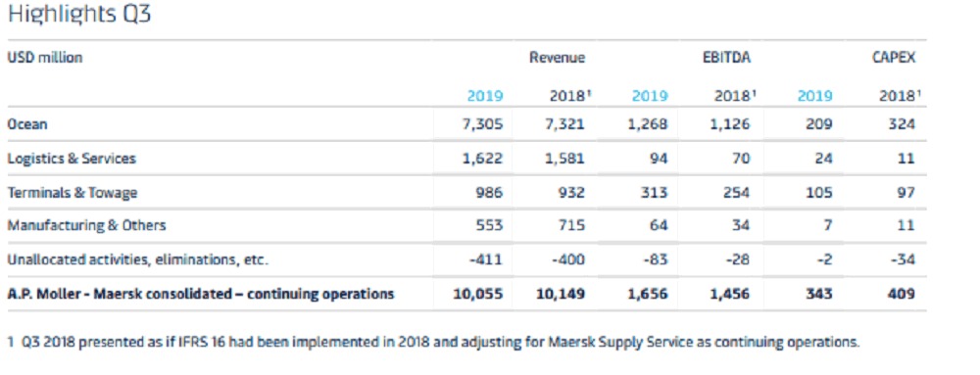
Task: Select the Revenue column header
Action: tap(557, 58)
